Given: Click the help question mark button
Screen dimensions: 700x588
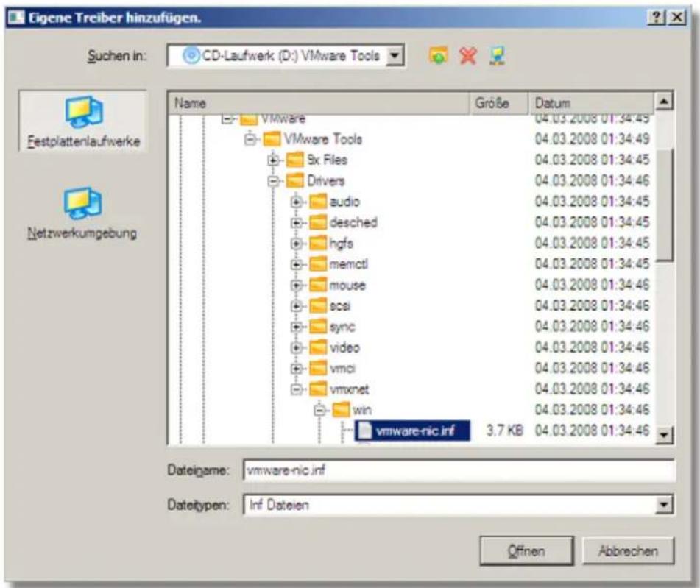Looking at the screenshot, I should pos(656,18).
